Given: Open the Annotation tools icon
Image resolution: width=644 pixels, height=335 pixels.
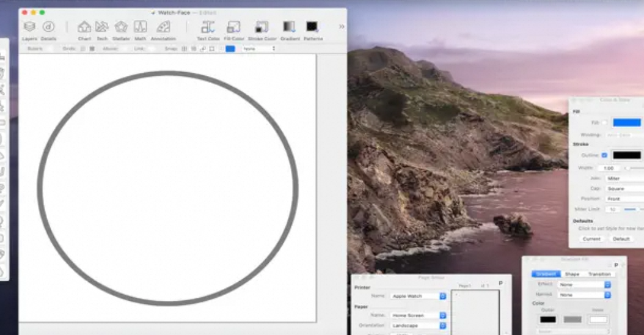Looking at the screenshot, I should click(x=164, y=27).
